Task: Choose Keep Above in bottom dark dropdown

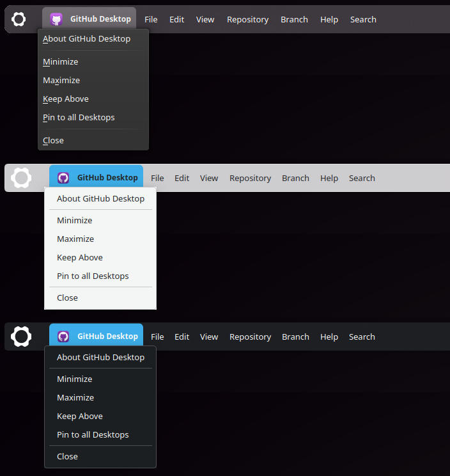Action: tap(100, 416)
